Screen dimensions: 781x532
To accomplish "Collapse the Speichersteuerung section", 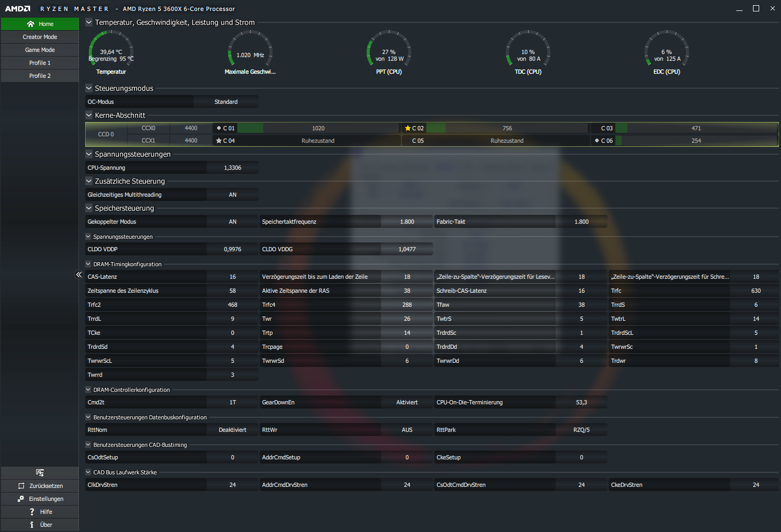I will pyautogui.click(x=89, y=208).
